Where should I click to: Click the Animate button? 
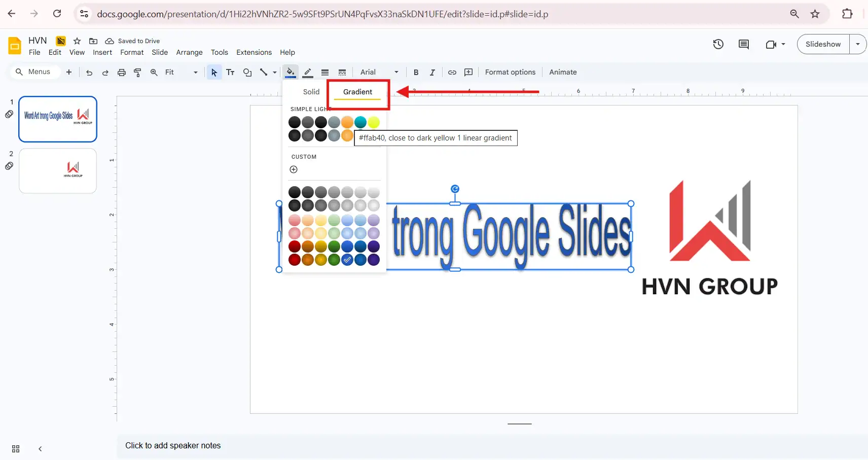pos(563,72)
